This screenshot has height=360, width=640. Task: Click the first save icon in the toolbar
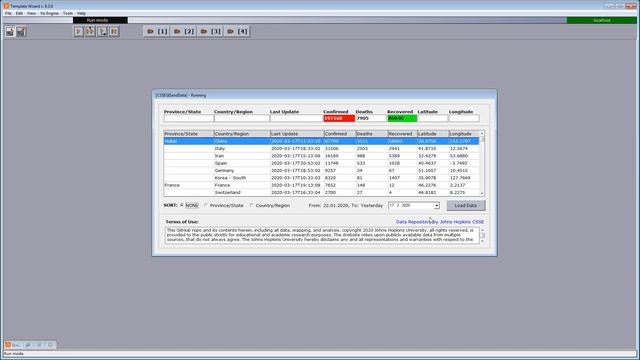pos(10,31)
